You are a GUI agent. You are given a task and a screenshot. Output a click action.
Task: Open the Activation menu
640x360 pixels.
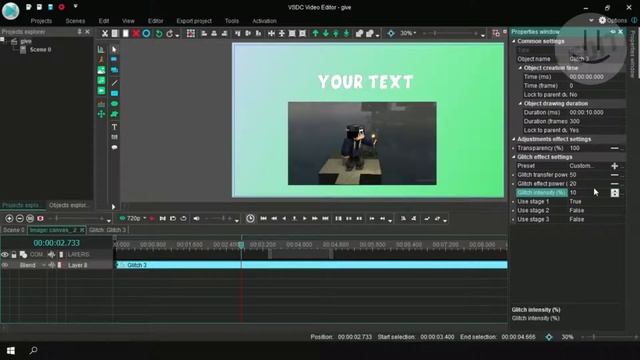(264, 21)
